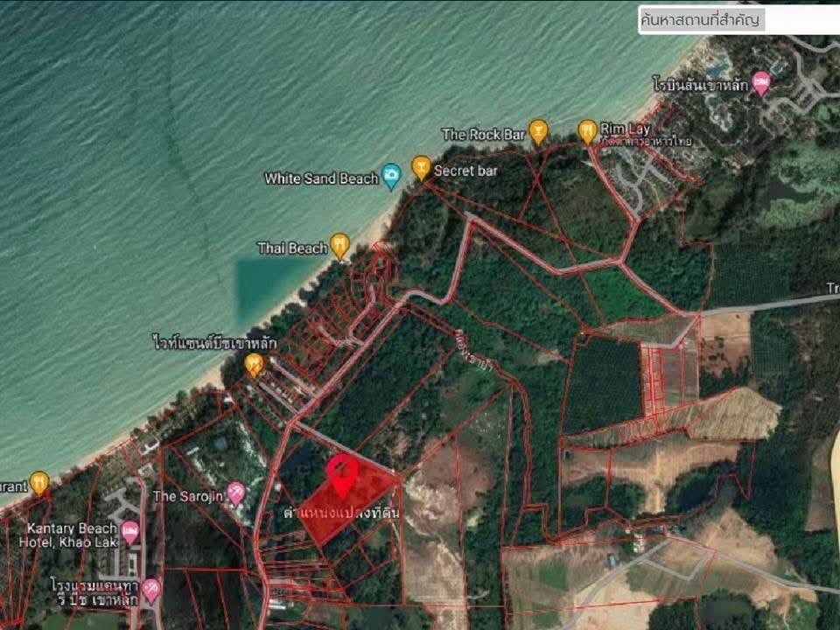Click the โรบินสันเขาหลัก hotel marker icon

tap(760, 84)
